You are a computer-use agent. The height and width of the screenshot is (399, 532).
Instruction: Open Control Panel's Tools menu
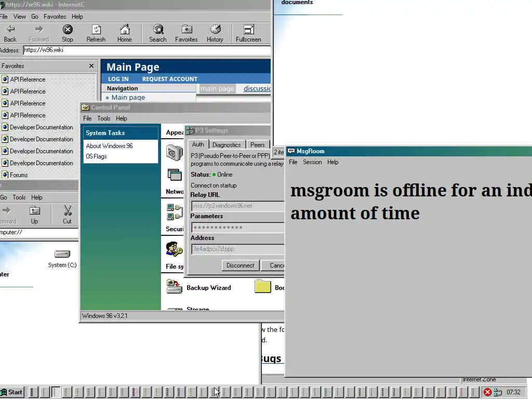103,118
